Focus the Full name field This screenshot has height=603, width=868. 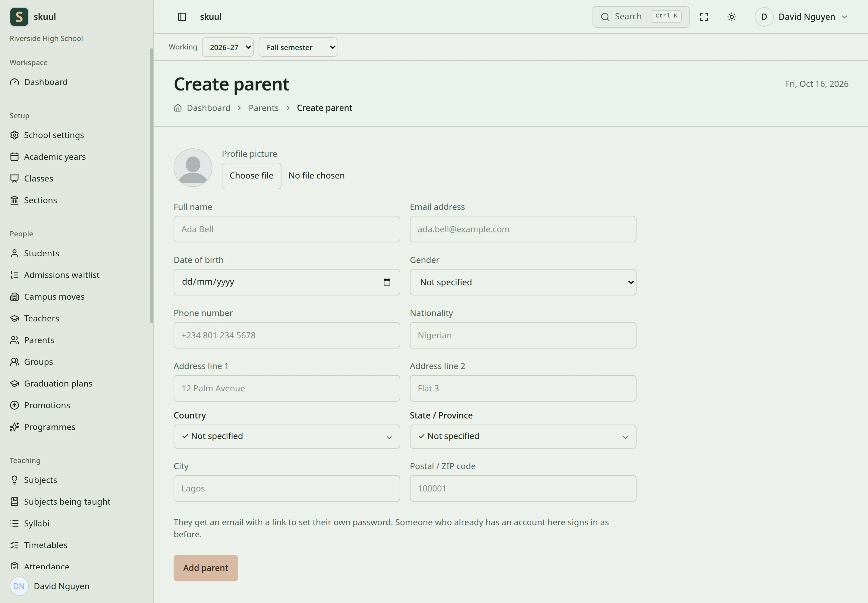pos(287,229)
